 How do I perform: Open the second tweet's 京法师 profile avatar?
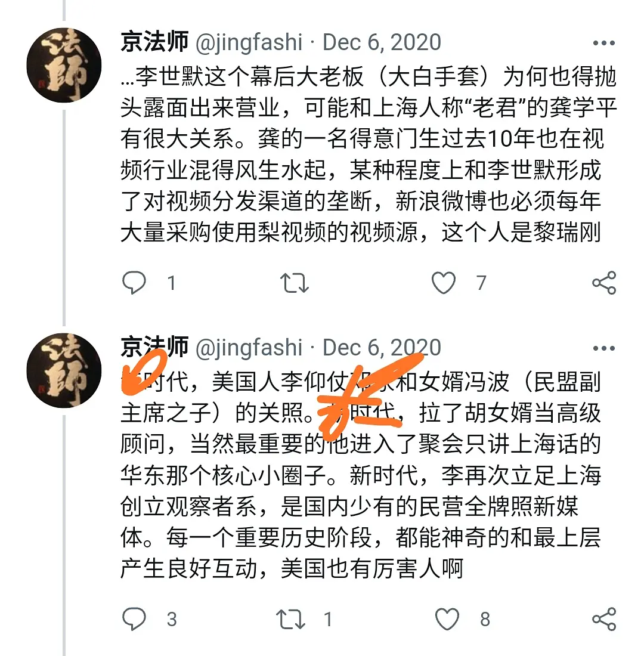[x=64, y=371]
